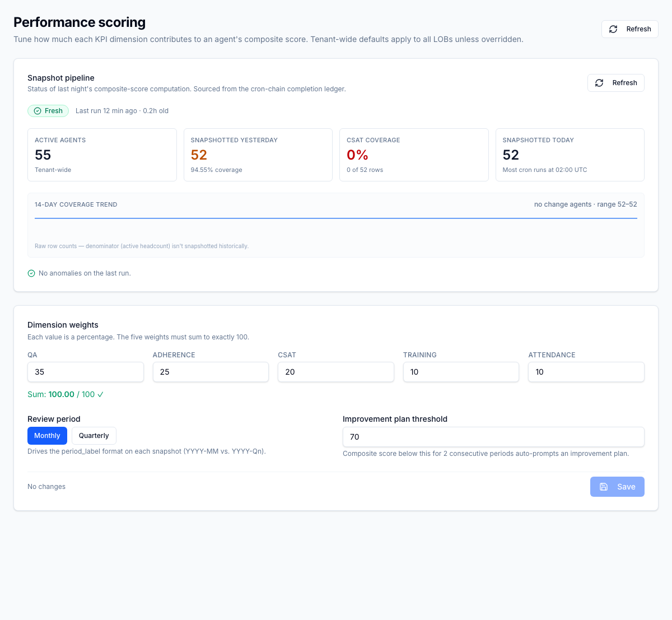Click the Active Agents card
Screen dimensions: 672x620
102,155
